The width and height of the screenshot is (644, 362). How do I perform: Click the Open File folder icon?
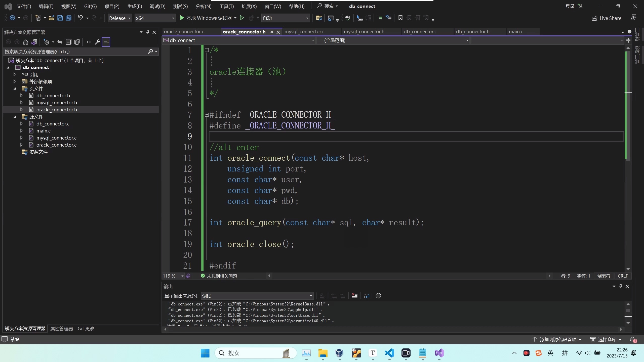[52, 18]
